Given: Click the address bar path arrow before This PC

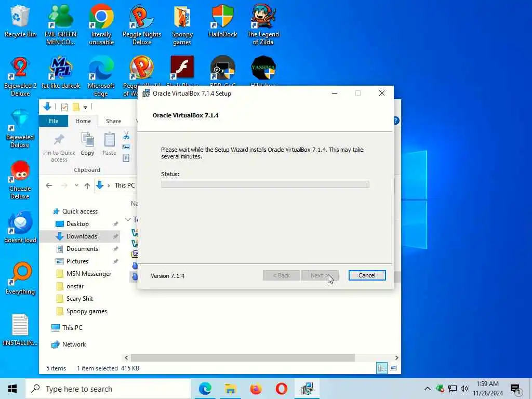Looking at the screenshot, I should pyautogui.click(x=109, y=185).
